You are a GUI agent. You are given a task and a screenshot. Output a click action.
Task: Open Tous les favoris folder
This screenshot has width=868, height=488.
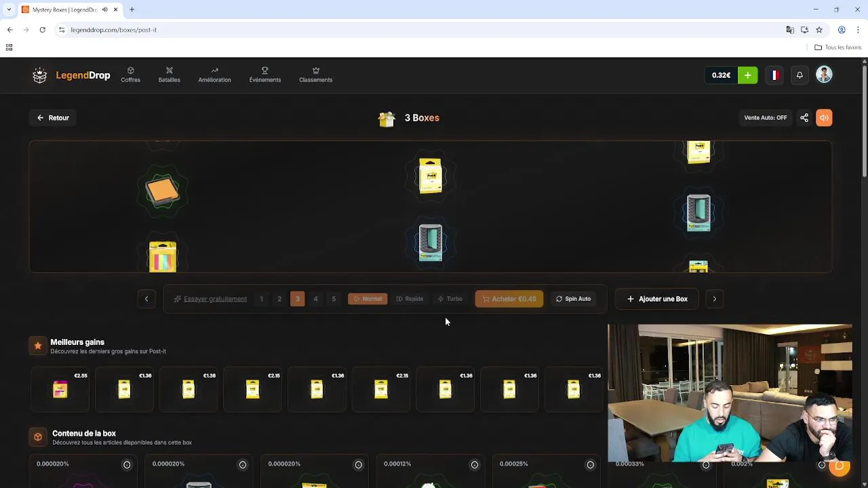tap(838, 47)
